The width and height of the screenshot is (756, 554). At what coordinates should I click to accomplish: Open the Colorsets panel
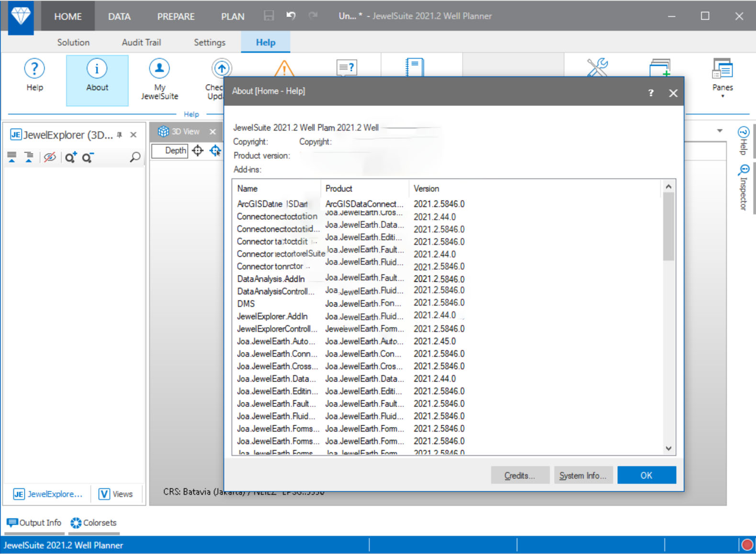(93, 522)
